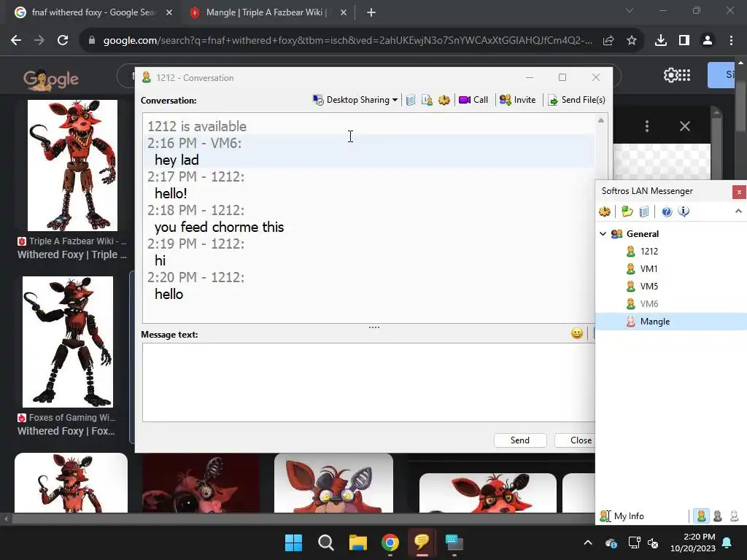
Task: View user info icon in conversation toolbar
Action: 427,100
